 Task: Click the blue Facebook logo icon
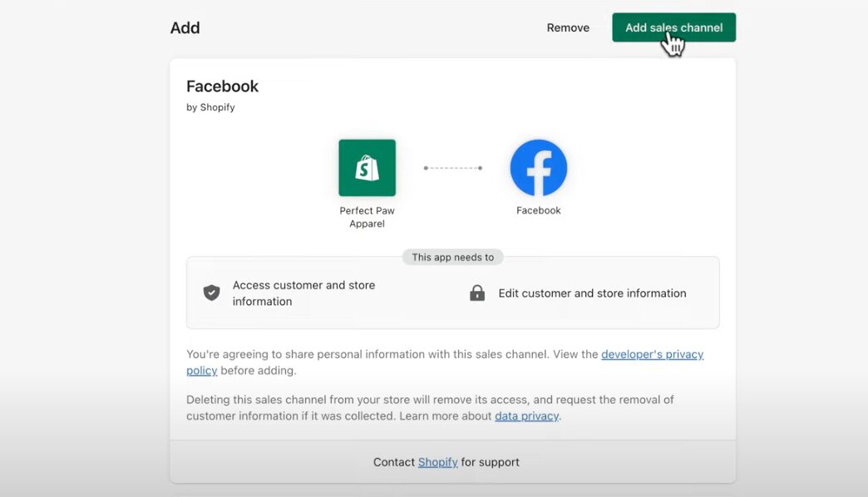click(x=538, y=168)
